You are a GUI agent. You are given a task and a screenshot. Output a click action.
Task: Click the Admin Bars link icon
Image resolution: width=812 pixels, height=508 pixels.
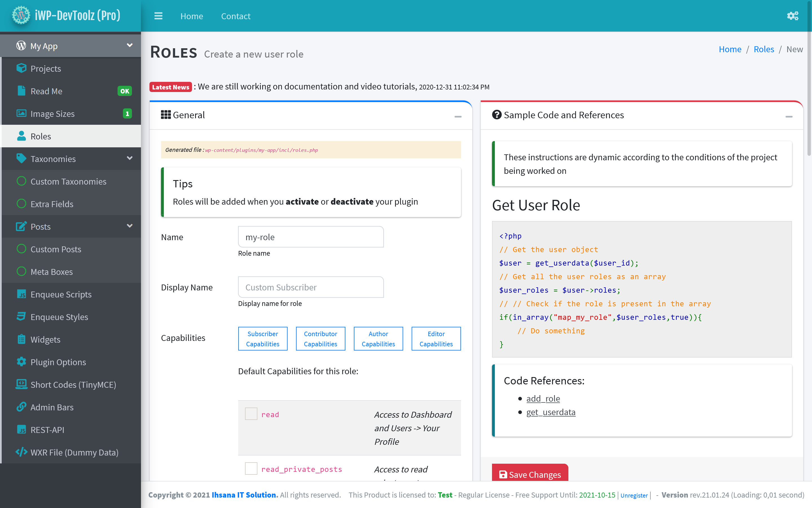pos(21,406)
